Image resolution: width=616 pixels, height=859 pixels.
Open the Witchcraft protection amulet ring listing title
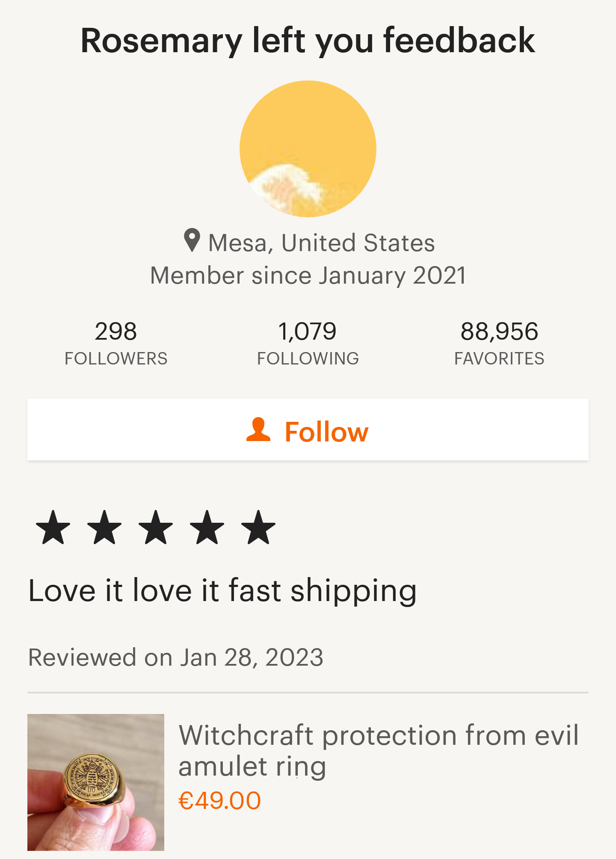pos(378,750)
